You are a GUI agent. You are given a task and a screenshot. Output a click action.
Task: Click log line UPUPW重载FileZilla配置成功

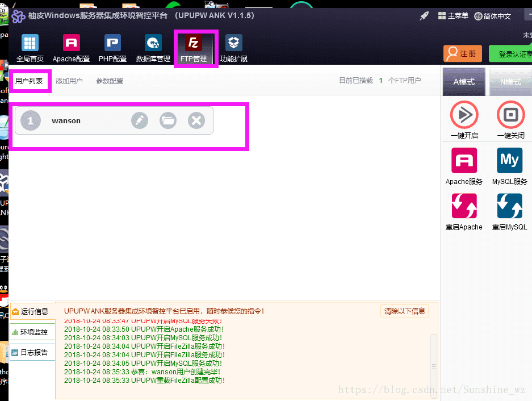click(145, 381)
